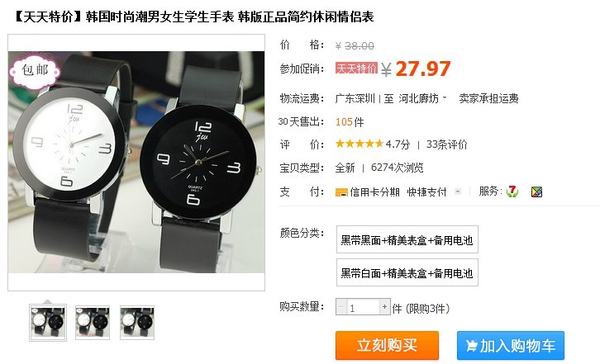Click the purchase quantity input field

[363, 307]
